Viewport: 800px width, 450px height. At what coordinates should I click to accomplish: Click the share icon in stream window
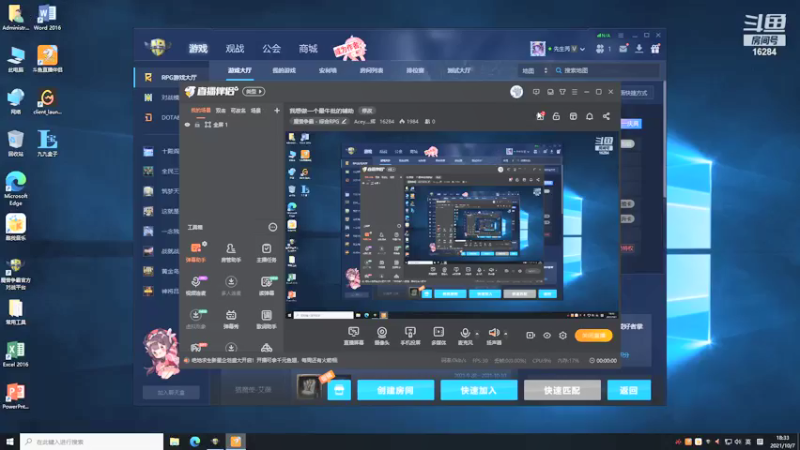click(606, 116)
